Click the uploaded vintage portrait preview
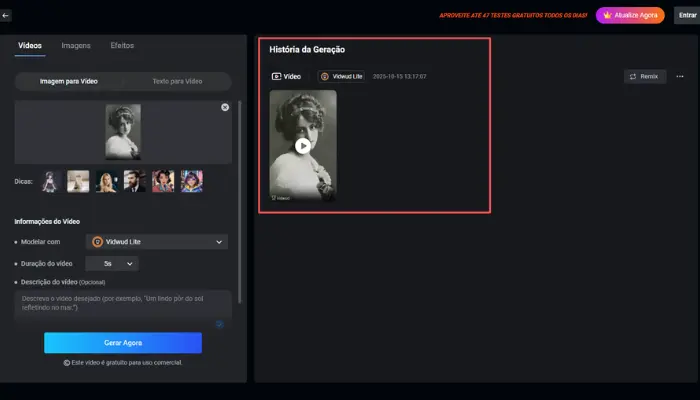700x400 pixels. pyautogui.click(x=123, y=132)
